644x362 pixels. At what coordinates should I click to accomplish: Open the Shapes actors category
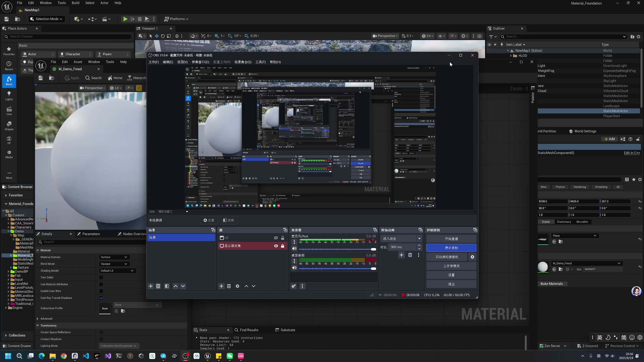coord(9,126)
